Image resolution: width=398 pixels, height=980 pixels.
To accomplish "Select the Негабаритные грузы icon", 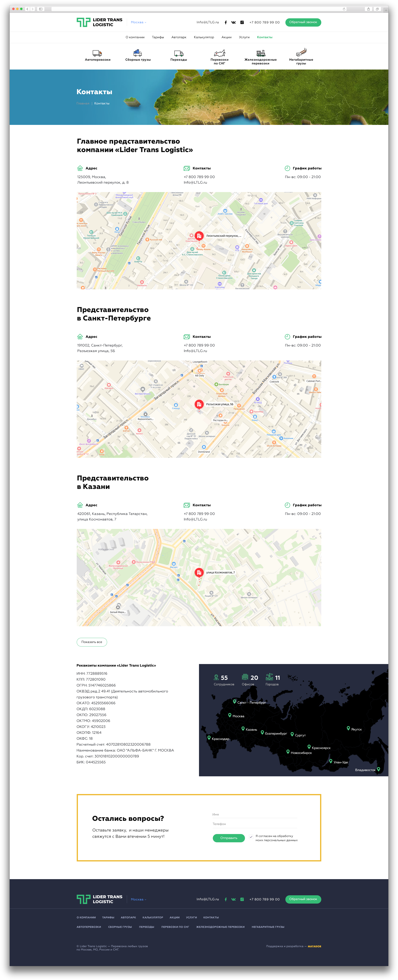I will click(x=301, y=52).
